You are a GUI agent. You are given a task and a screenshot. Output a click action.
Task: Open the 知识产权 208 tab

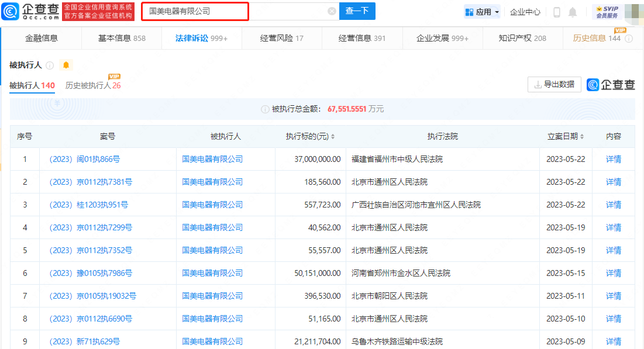tap(522, 38)
